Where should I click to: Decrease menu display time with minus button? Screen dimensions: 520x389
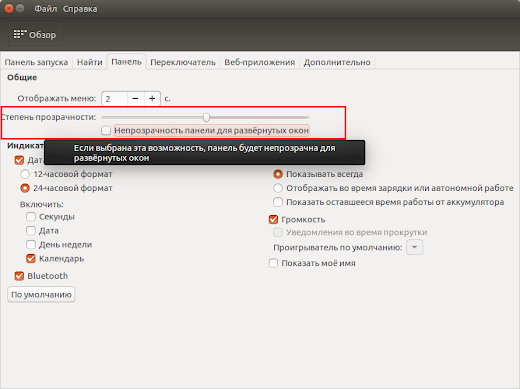point(135,99)
